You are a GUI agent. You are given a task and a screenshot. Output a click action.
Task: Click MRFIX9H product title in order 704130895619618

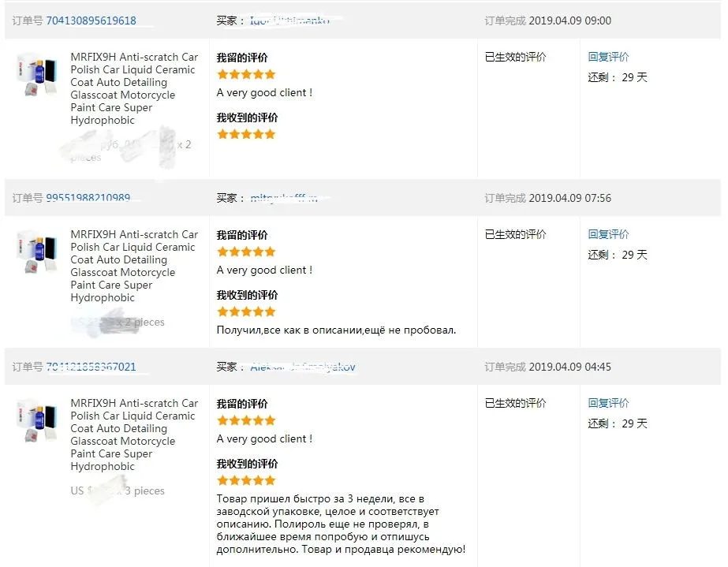pos(133,88)
